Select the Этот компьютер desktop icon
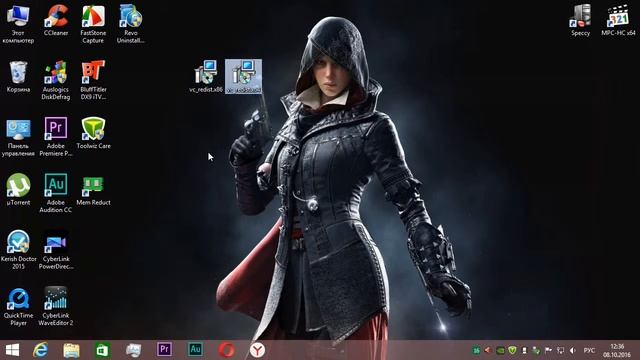Screen dimensions: 640x360 pyautogui.click(x=18, y=23)
